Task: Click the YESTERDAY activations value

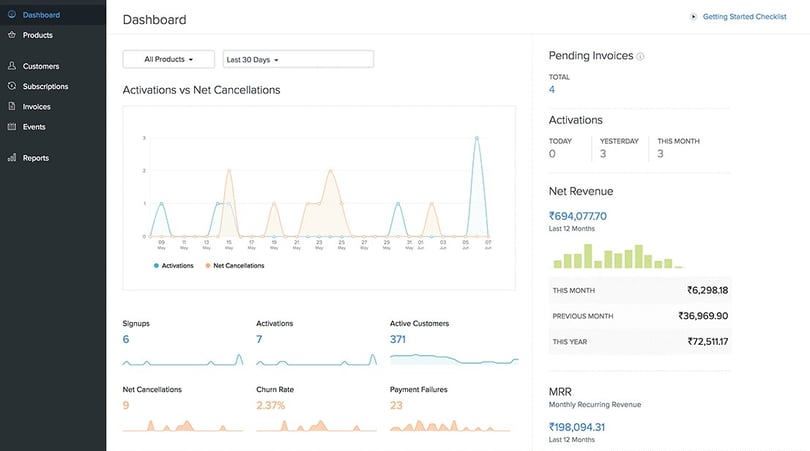Action: point(603,153)
